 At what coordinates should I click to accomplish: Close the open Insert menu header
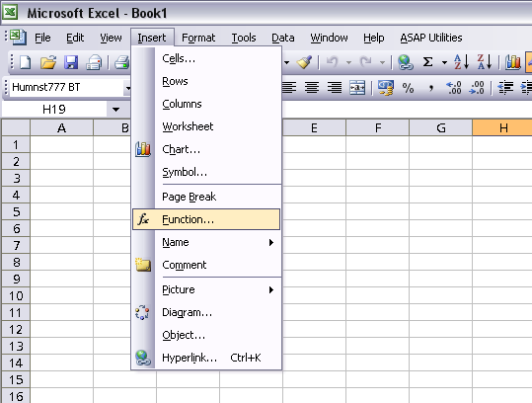(152, 38)
